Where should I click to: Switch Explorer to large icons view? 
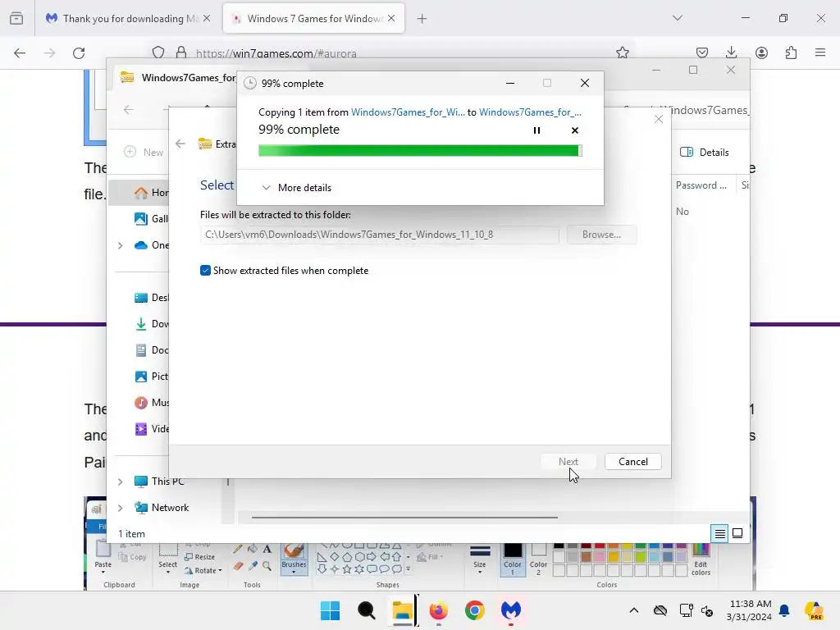coord(737,533)
